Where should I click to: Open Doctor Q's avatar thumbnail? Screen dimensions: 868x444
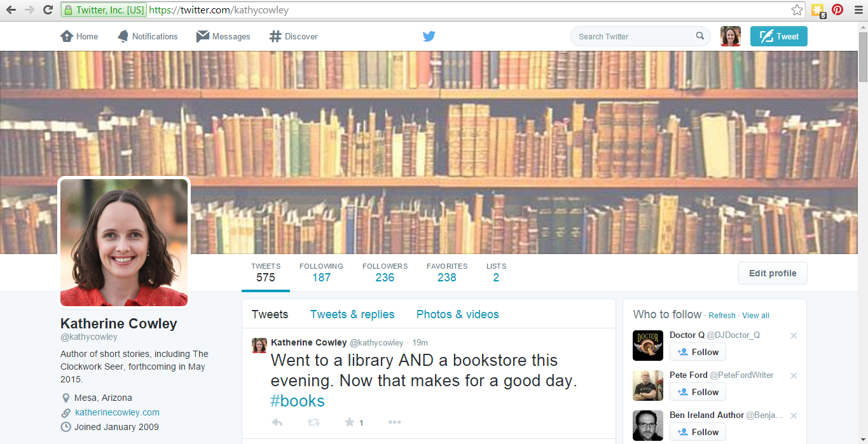tap(648, 346)
